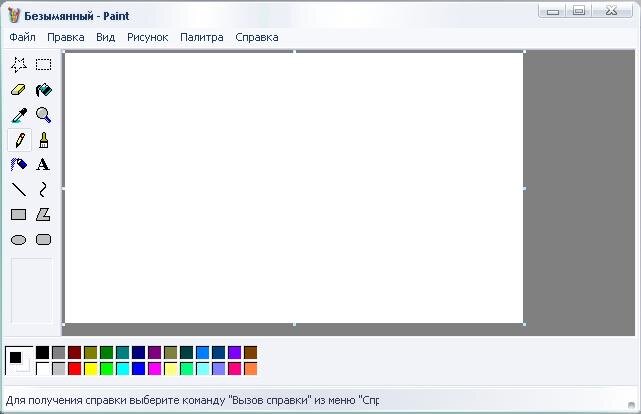Pick the Curve tool
Screen dimensions: 641x414
(x=43, y=189)
